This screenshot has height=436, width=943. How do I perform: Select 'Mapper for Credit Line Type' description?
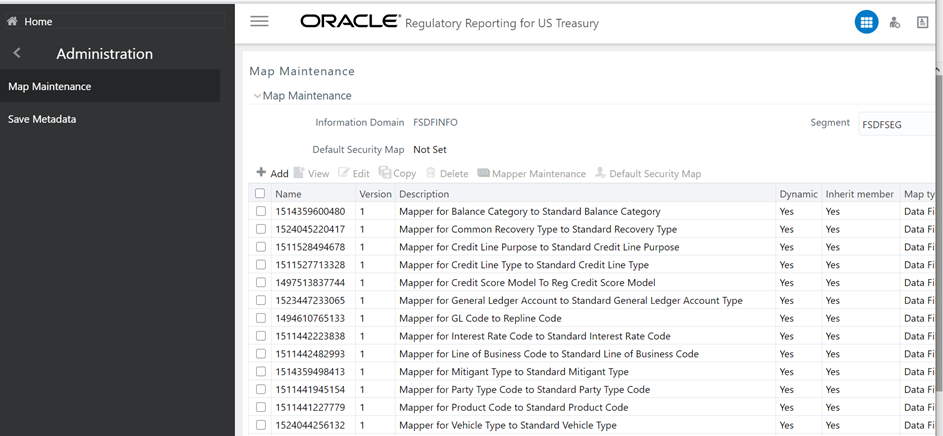(x=524, y=265)
